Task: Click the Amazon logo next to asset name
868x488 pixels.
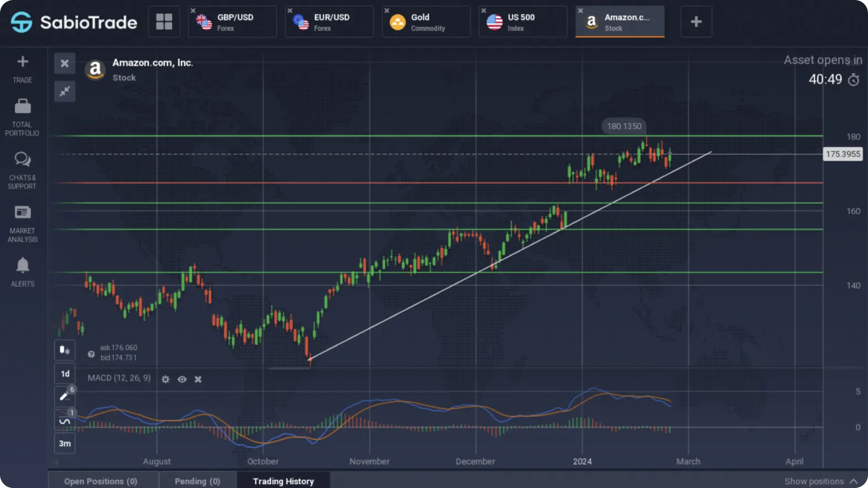Action: (95, 70)
